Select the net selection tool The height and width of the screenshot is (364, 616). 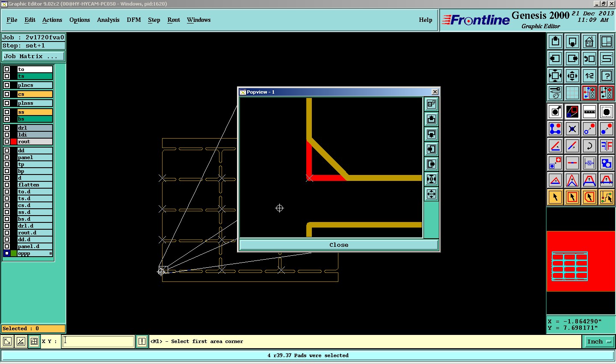607,197
